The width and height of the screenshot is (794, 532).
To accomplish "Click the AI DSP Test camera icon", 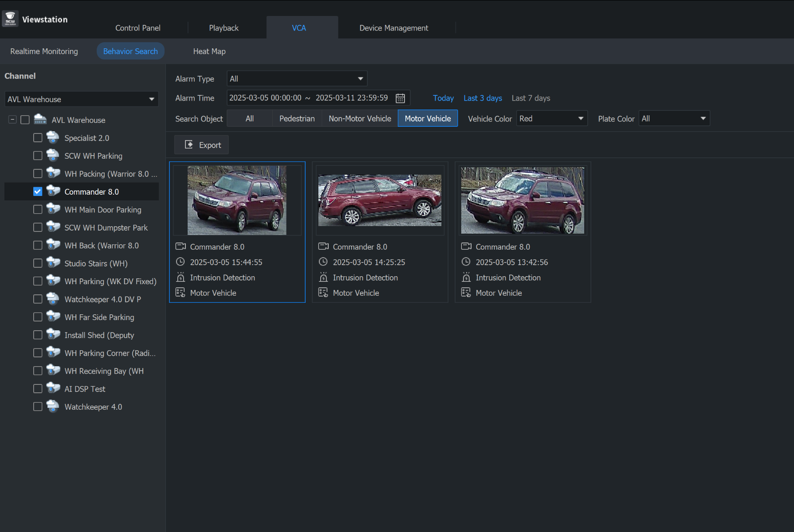I will tap(53, 389).
